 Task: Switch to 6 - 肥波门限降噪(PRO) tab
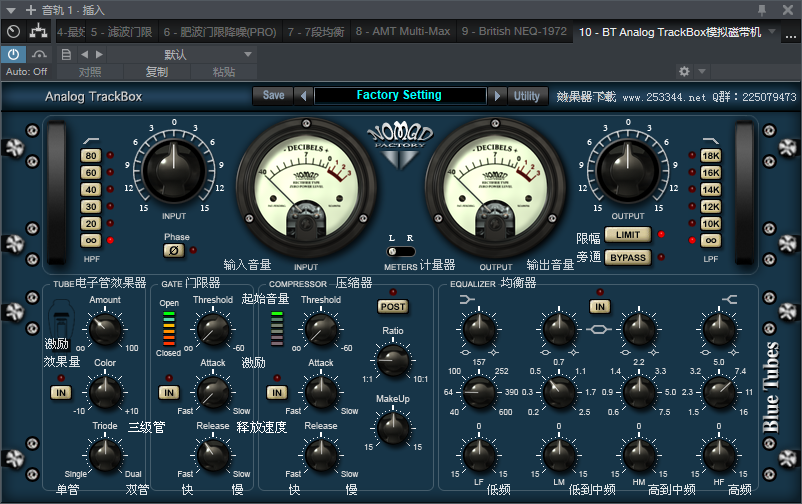point(220,32)
